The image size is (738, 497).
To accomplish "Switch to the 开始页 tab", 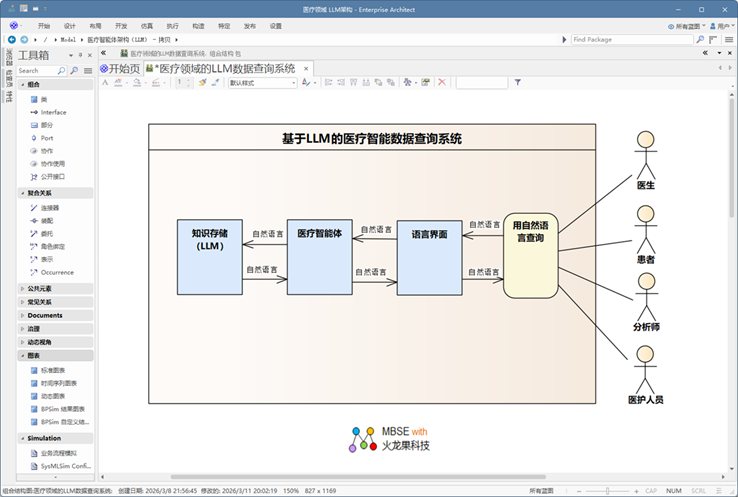I will (120, 68).
